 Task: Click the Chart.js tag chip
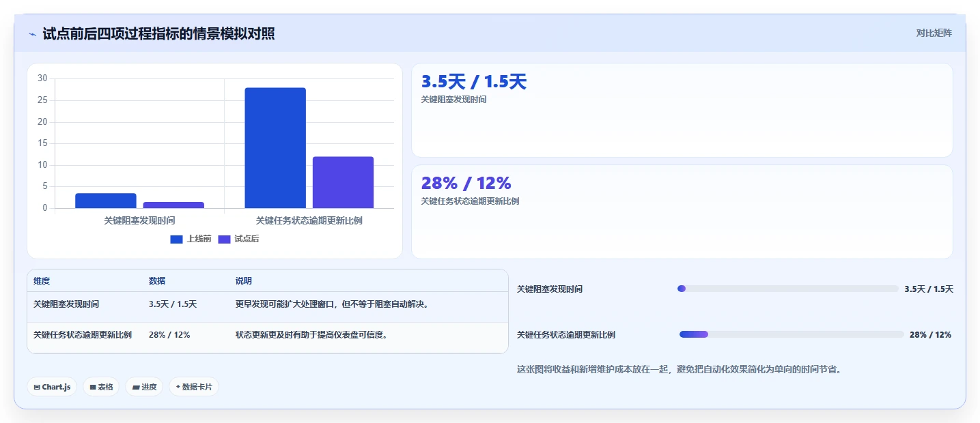pos(53,387)
